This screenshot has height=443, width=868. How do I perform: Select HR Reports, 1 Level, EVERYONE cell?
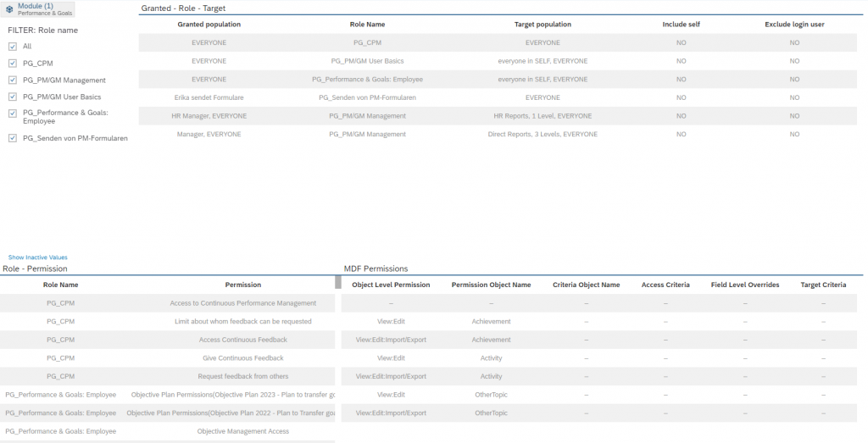click(542, 115)
